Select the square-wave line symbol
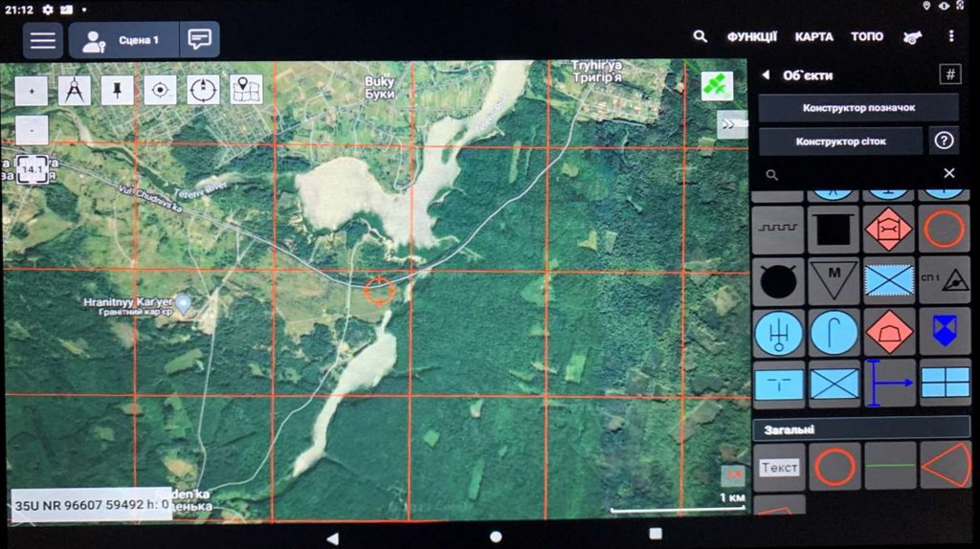The image size is (980, 549). coord(778,230)
